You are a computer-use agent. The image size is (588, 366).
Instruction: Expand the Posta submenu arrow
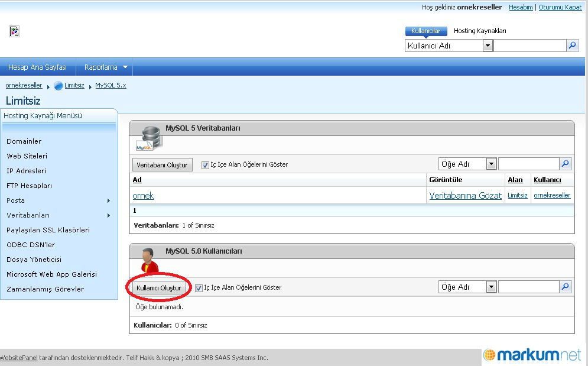click(x=109, y=201)
